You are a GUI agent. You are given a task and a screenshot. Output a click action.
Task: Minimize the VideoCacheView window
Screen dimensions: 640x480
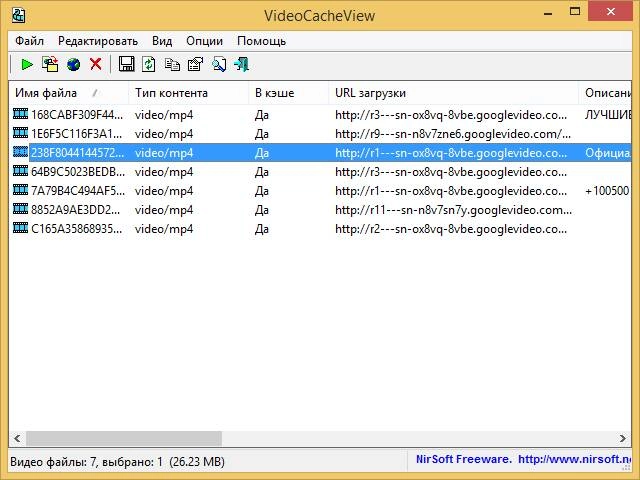(x=548, y=14)
